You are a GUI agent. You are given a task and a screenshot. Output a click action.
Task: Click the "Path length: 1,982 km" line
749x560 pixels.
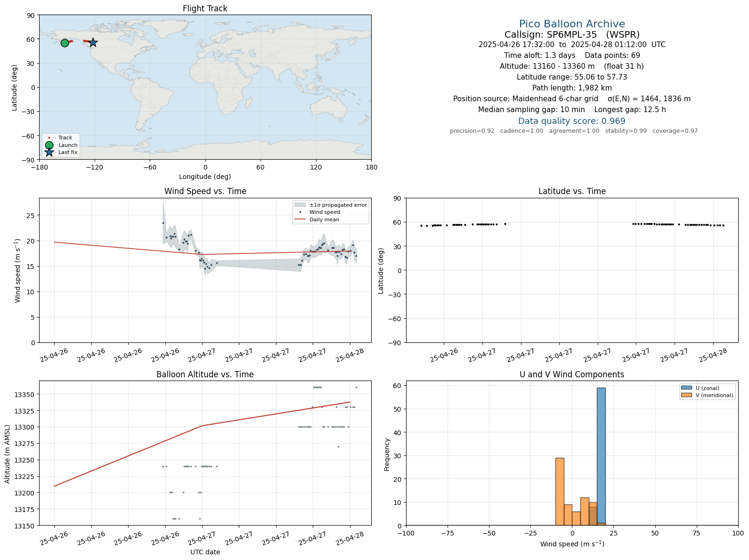click(572, 88)
